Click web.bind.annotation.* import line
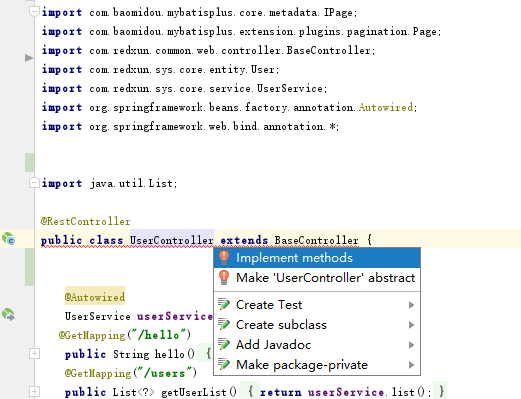 190,126
